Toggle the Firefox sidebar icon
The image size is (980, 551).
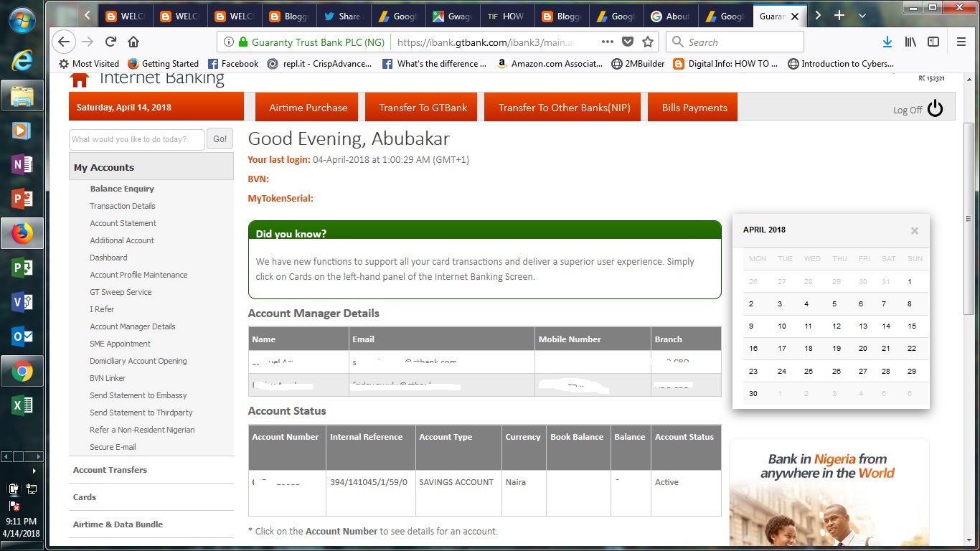pyautogui.click(x=933, y=42)
